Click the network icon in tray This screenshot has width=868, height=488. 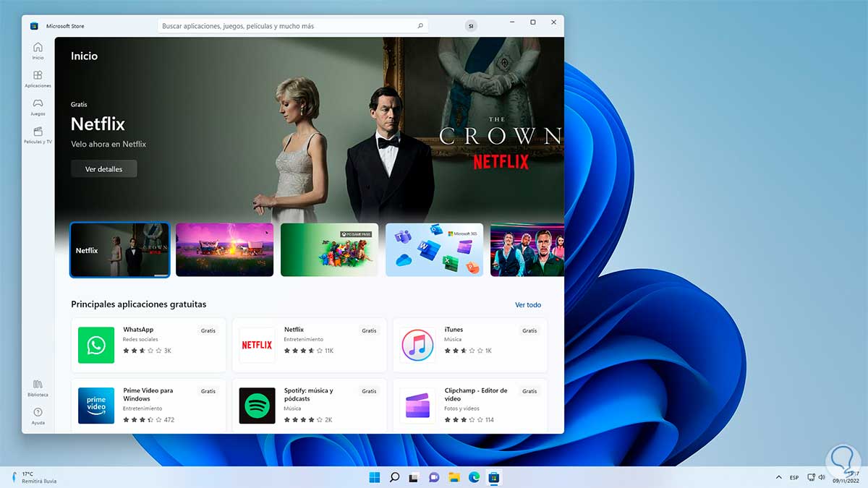click(x=812, y=477)
